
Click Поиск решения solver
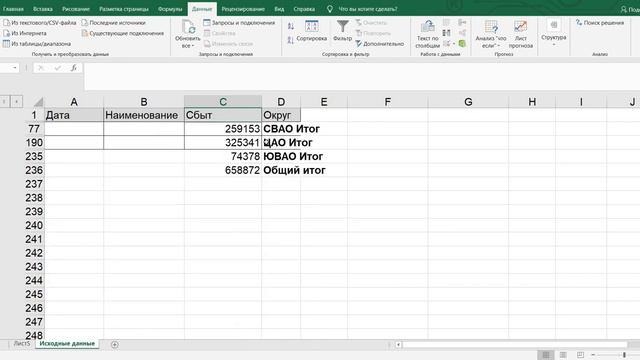[600, 23]
